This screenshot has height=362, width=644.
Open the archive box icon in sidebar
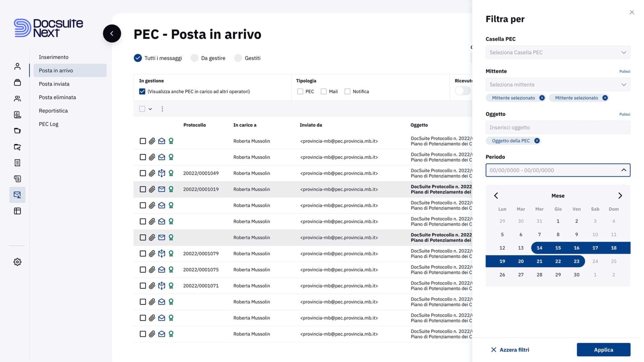point(17,82)
